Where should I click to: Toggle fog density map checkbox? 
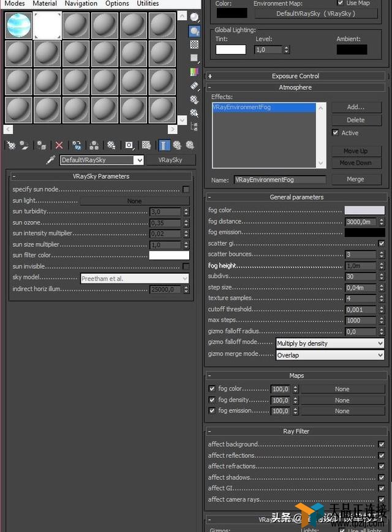(x=212, y=400)
